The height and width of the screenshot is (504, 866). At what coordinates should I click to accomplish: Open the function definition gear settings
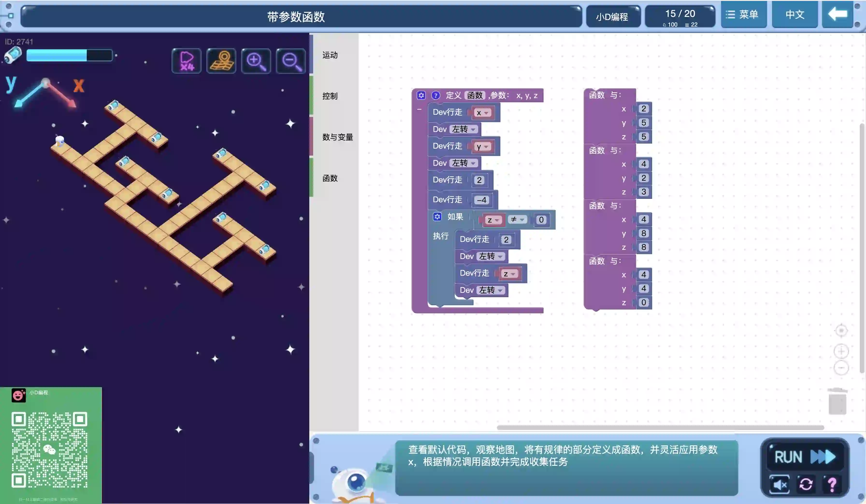[x=421, y=95]
